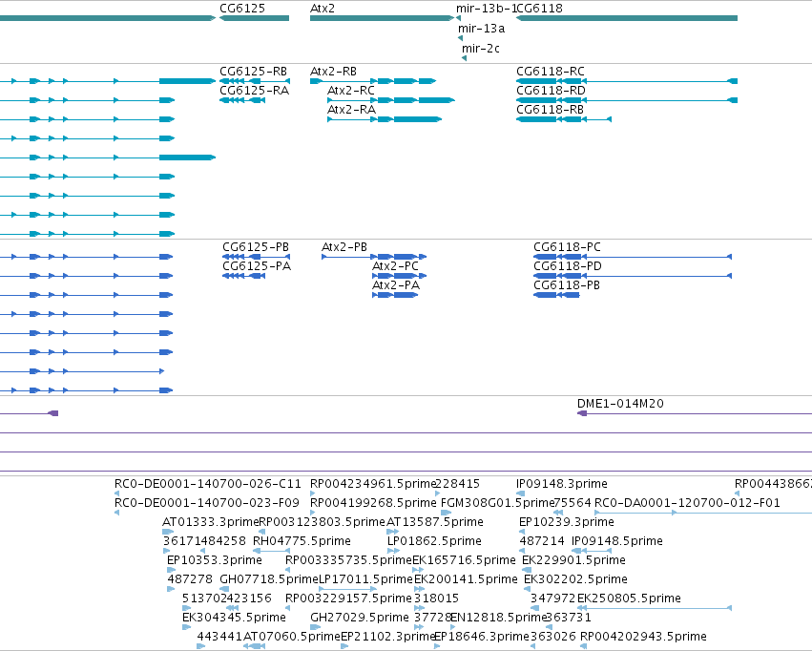Select protein Atx2-PC

(399, 276)
